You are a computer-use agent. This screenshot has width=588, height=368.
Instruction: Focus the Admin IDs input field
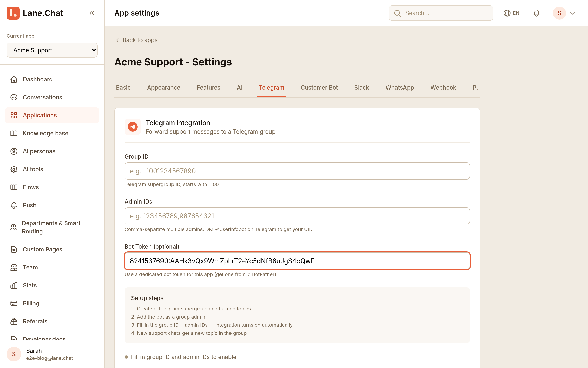click(x=297, y=216)
